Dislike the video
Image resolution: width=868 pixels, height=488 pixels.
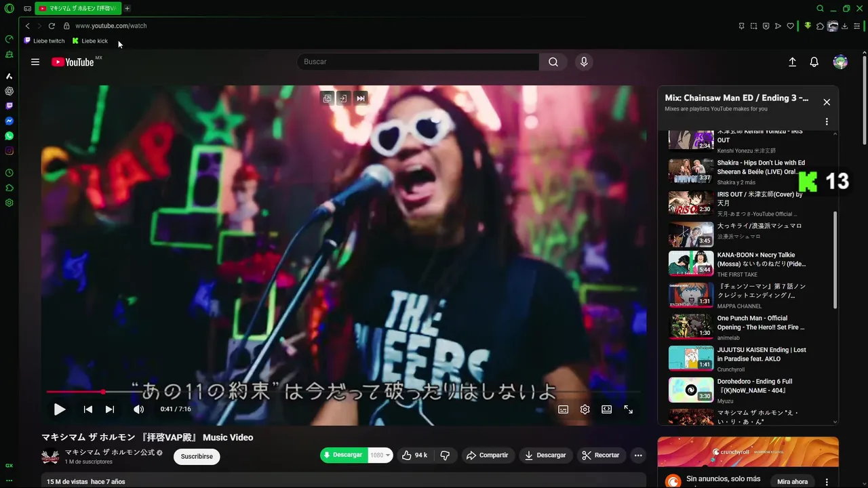click(x=445, y=455)
